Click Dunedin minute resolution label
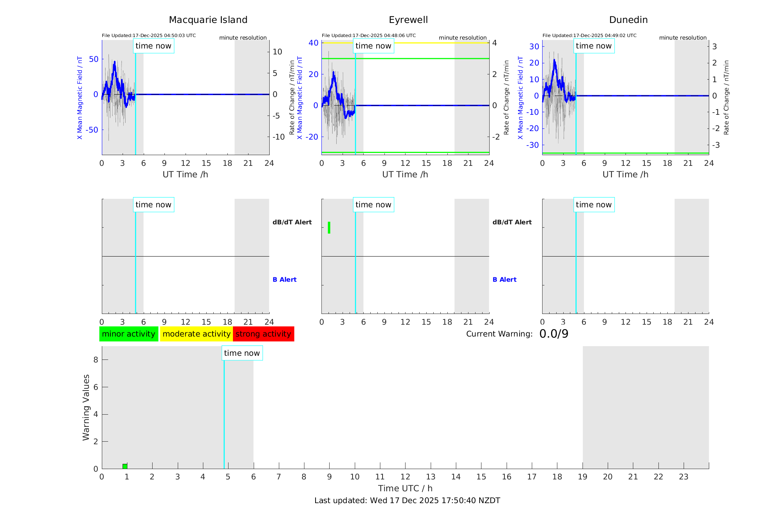This screenshot has width=784, height=532. [x=683, y=38]
